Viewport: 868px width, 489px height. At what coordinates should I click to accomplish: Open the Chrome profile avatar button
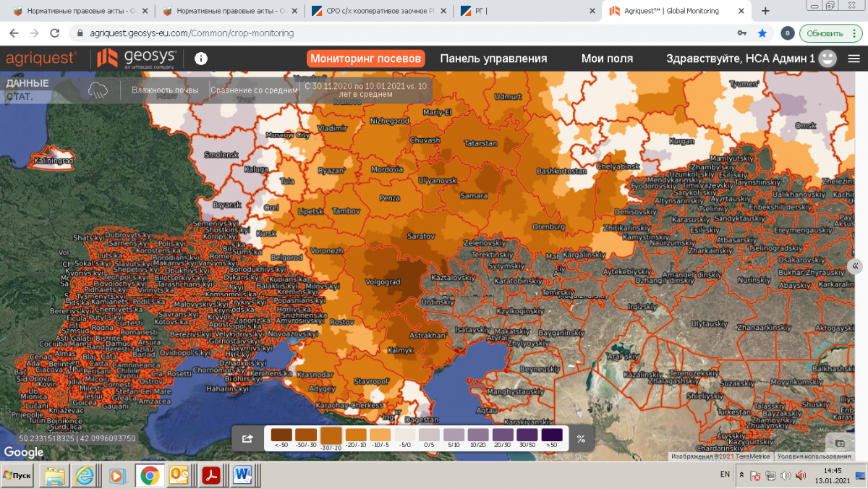click(788, 33)
